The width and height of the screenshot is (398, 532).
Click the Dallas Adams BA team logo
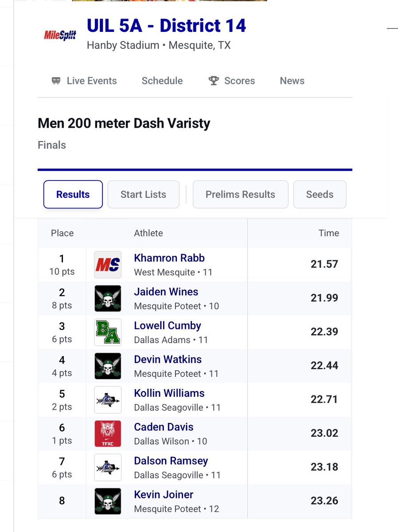click(108, 332)
